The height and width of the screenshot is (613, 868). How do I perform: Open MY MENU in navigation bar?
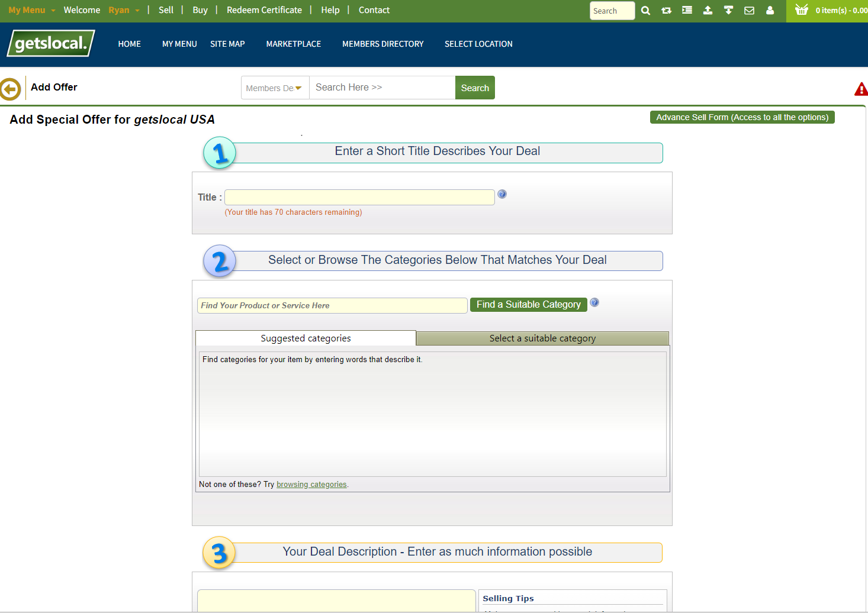[179, 44]
